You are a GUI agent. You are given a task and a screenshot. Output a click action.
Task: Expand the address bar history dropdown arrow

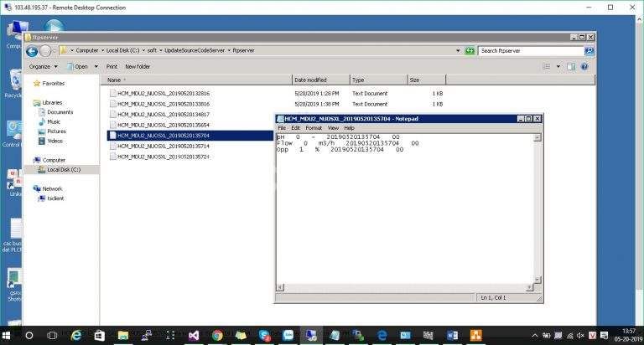click(x=458, y=51)
